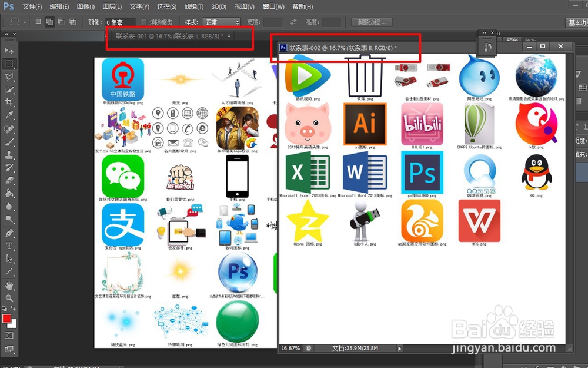Choose Subtract from selection mode
The height and width of the screenshot is (368, 588).
pyautogui.click(x=61, y=22)
